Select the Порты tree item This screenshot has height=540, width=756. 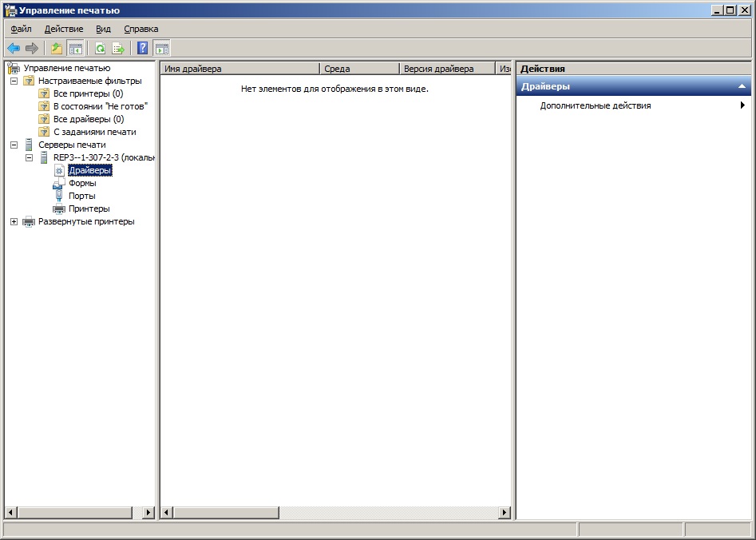pos(82,196)
